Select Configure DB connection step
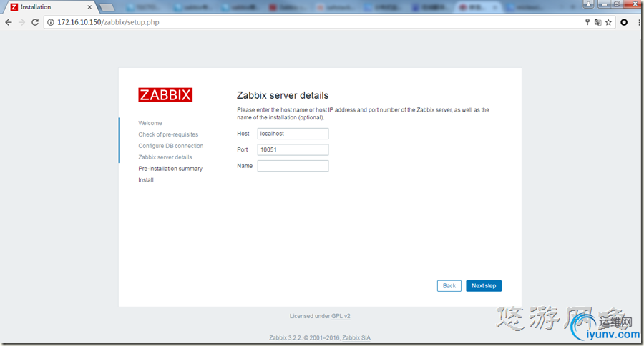Screen dimensions: 644x346 [x=170, y=146]
